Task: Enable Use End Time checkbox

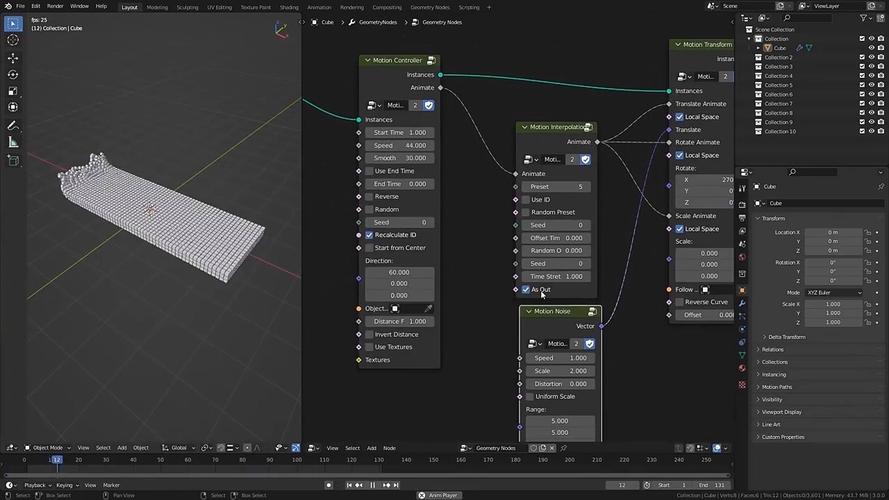Action: pyautogui.click(x=370, y=171)
